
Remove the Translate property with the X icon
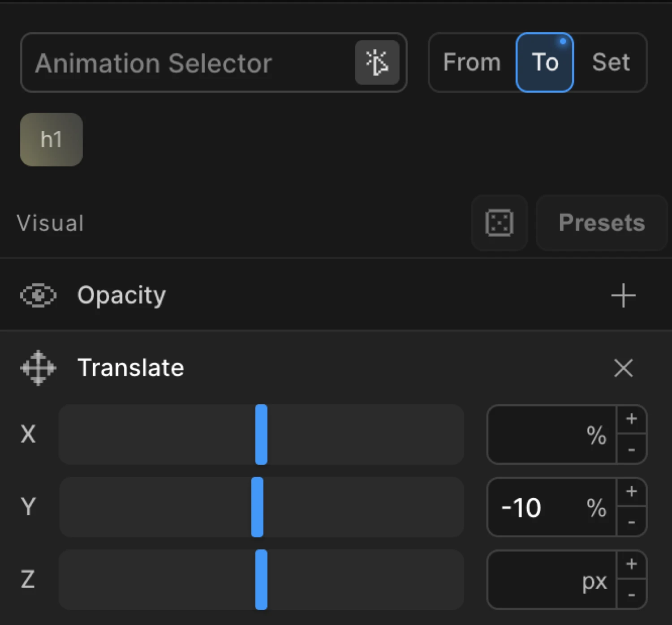[x=623, y=368]
